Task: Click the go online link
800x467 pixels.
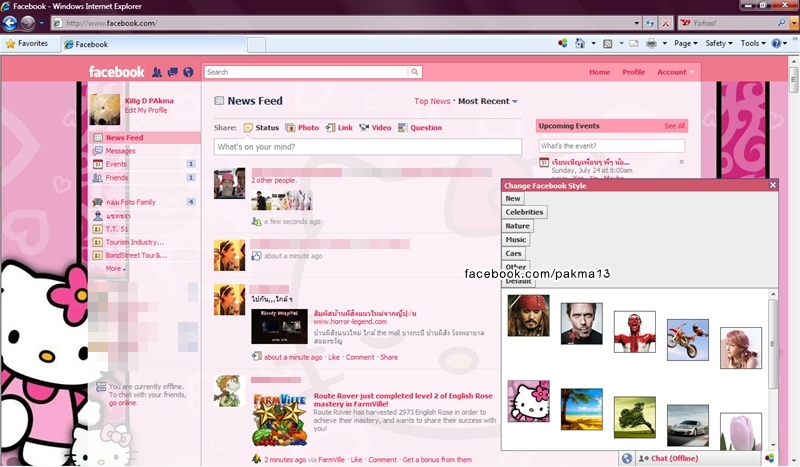Action: pos(122,403)
